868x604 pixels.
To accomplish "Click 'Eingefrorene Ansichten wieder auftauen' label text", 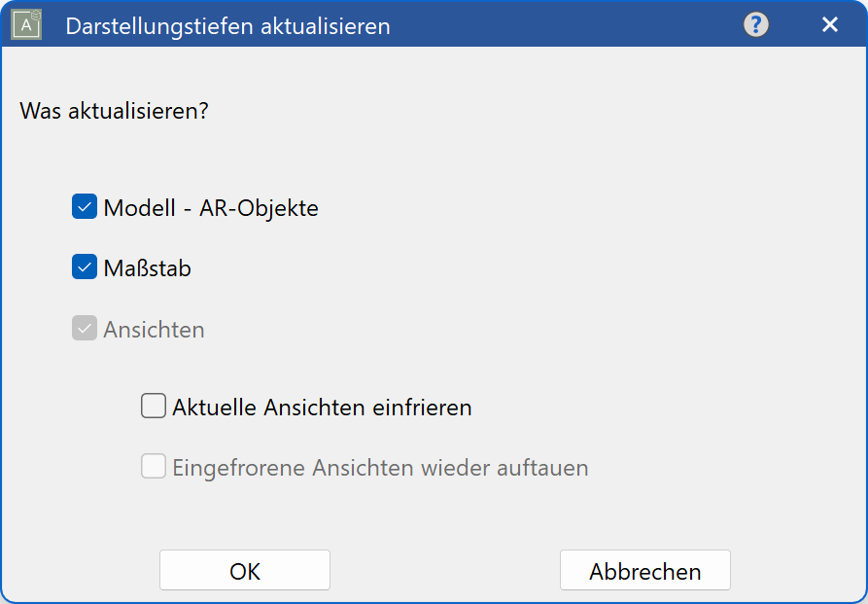I will coord(380,468).
